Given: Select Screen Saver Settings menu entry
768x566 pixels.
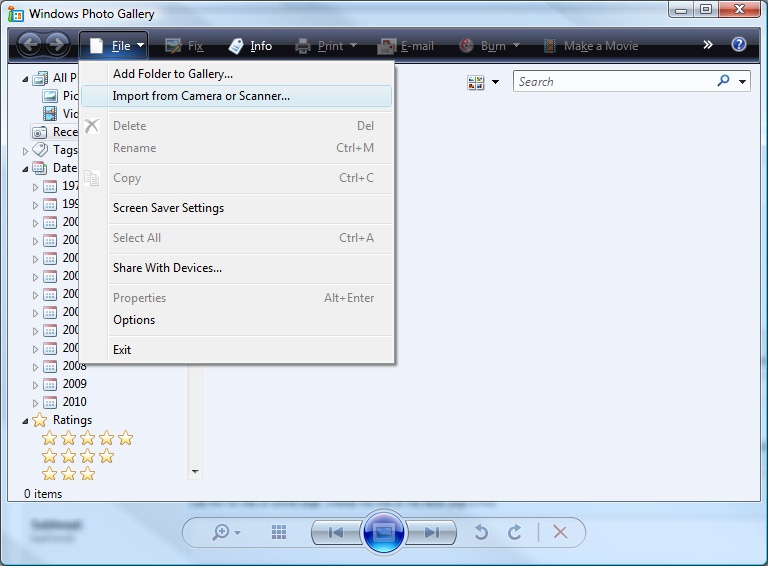Looking at the screenshot, I should click(x=237, y=208).
